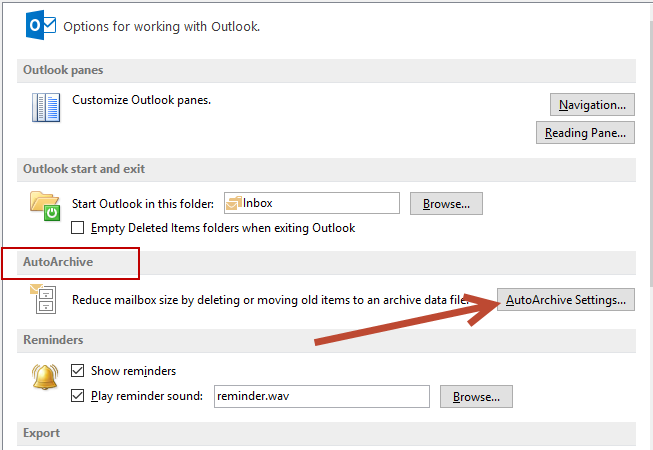Click the startup folder Inbox field
Screen dimensions: 653x450
[x=312, y=203]
